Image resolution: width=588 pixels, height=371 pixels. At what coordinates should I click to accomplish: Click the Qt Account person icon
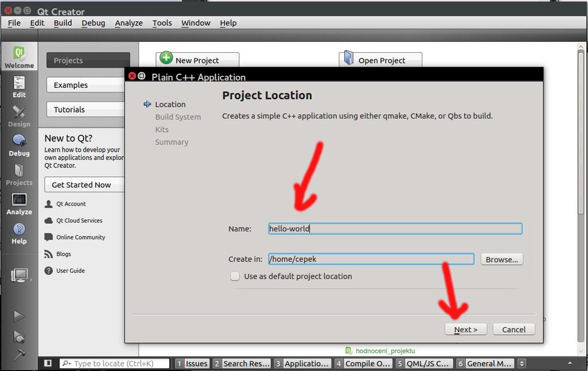[x=48, y=204]
